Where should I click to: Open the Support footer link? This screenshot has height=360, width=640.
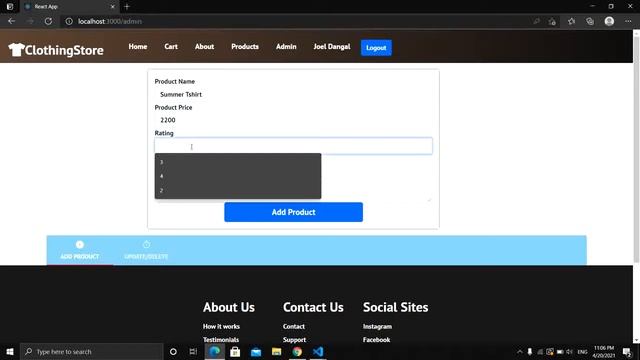[294, 340]
